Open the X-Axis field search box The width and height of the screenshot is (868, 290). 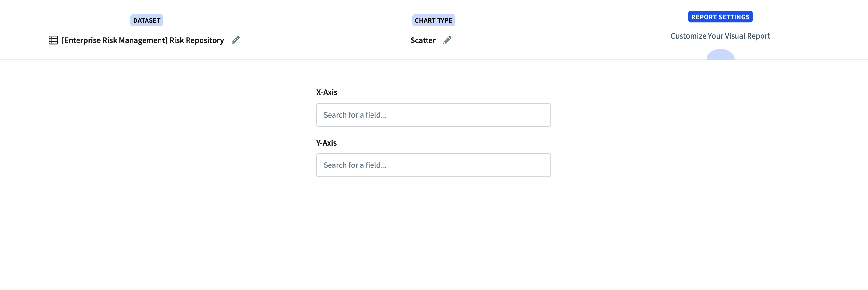[x=433, y=115]
